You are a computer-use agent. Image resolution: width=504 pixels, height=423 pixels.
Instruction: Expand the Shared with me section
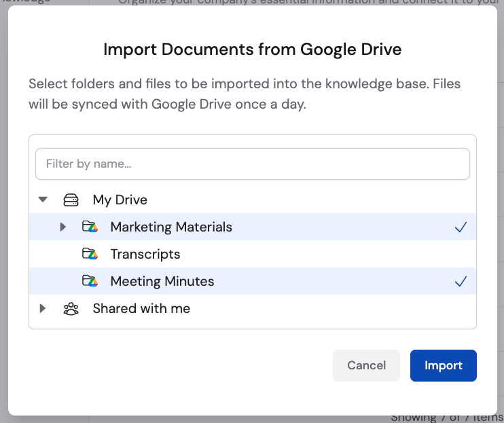coord(42,308)
